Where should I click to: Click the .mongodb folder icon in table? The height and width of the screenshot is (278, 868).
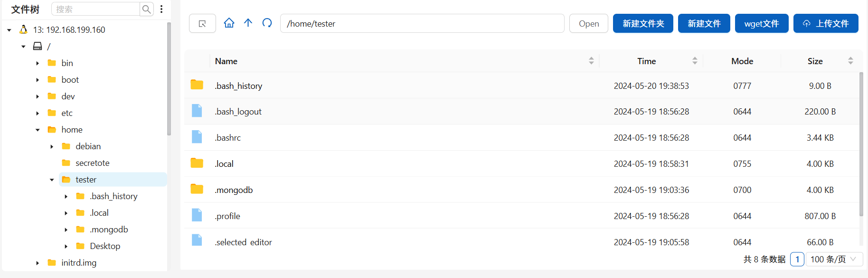pyautogui.click(x=197, y=189)
